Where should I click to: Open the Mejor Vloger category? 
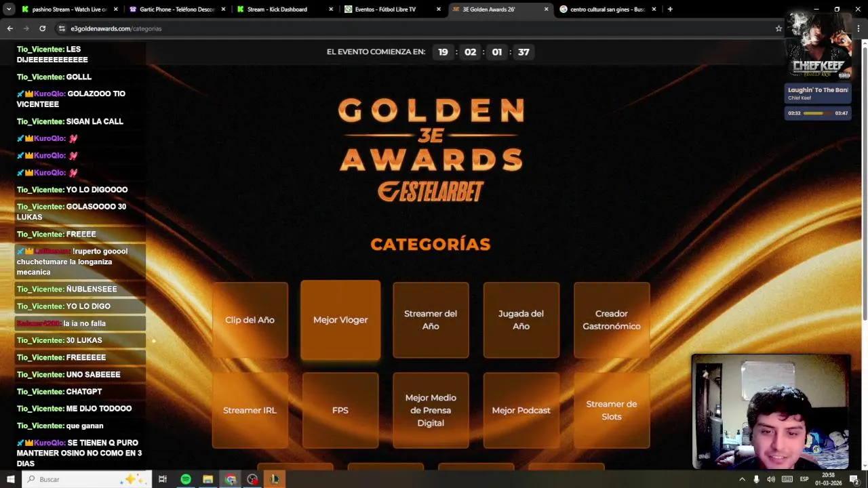pos(340,320)
